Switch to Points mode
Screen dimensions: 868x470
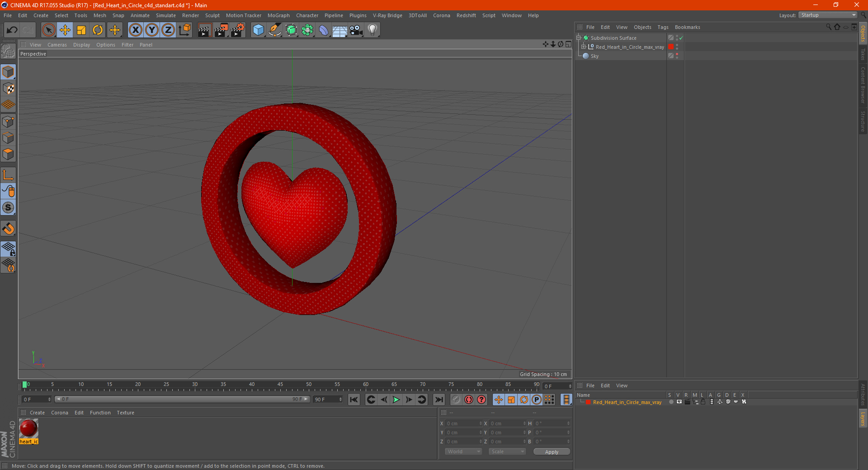[x=8, y=122]
